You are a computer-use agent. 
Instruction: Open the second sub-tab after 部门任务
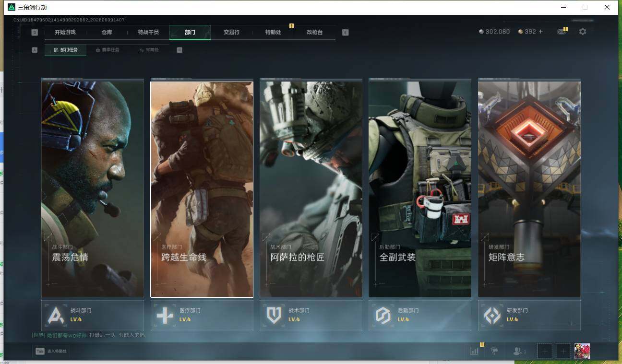point(107,49)
